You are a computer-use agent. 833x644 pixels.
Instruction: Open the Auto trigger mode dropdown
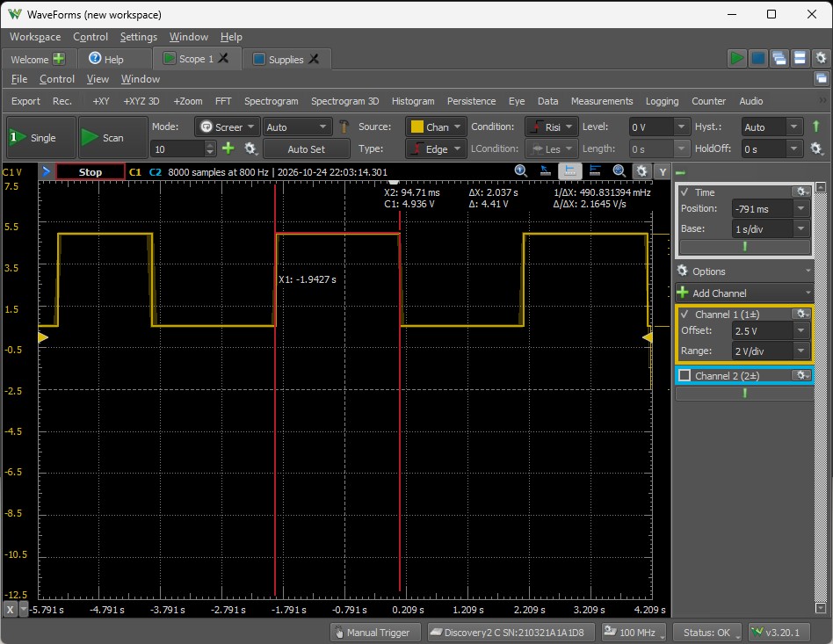(297, 127)
